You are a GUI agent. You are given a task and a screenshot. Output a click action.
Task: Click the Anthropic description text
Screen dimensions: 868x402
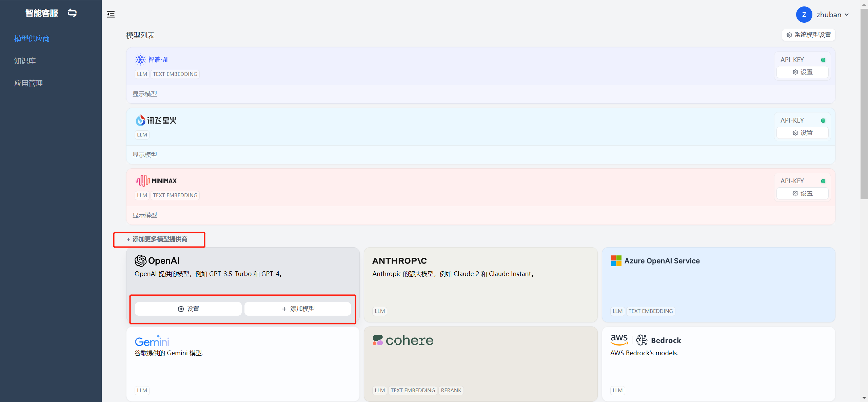pos(454,274)
